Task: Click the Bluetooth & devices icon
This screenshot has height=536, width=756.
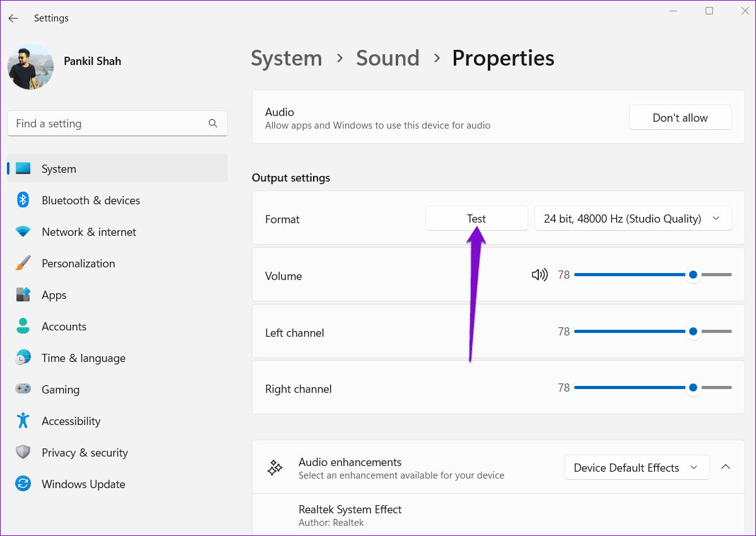Action: coord(23,201)
